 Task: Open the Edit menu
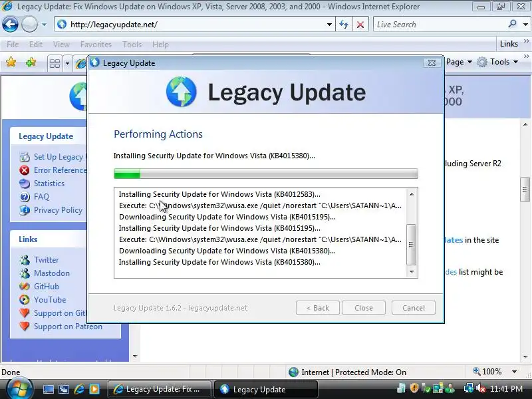point(36,45)
